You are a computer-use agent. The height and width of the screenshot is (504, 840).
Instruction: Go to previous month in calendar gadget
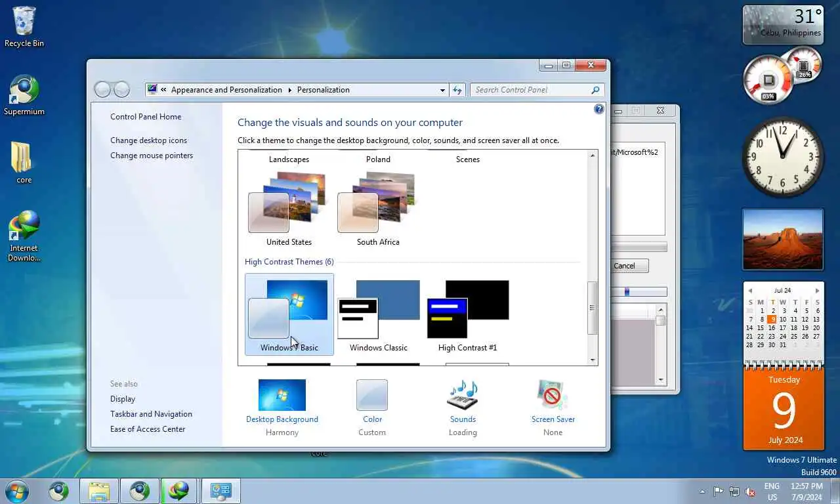pyautogui.click(x=750, y=291)
